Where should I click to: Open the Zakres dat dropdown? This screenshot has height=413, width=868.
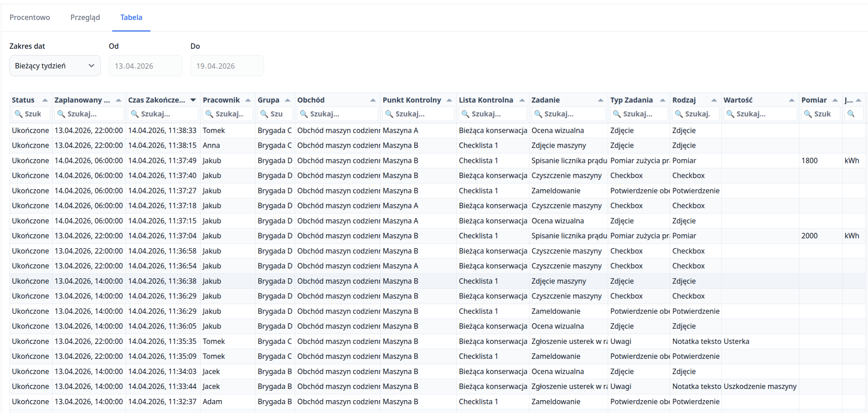coord(55,66)
